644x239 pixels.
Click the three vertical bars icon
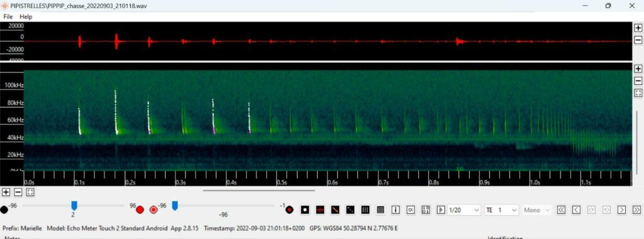tap(365, 210)
